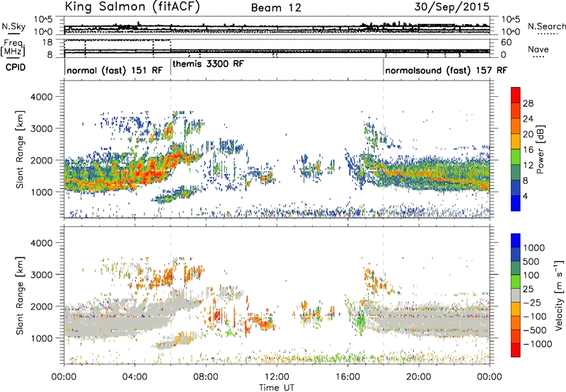Click the 'Slant Range [km]' label of the velocity panel
Viewport: 566px width, 392px height.
pyautogui.click(x=20, y=295)
